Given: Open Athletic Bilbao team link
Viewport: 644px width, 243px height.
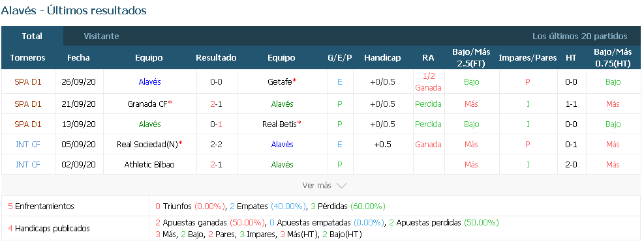Looking at the screenshot, I should click(149, 164).
